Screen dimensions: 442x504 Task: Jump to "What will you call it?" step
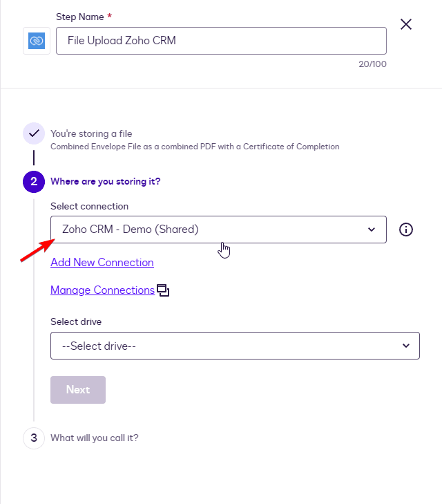(95, 438)
